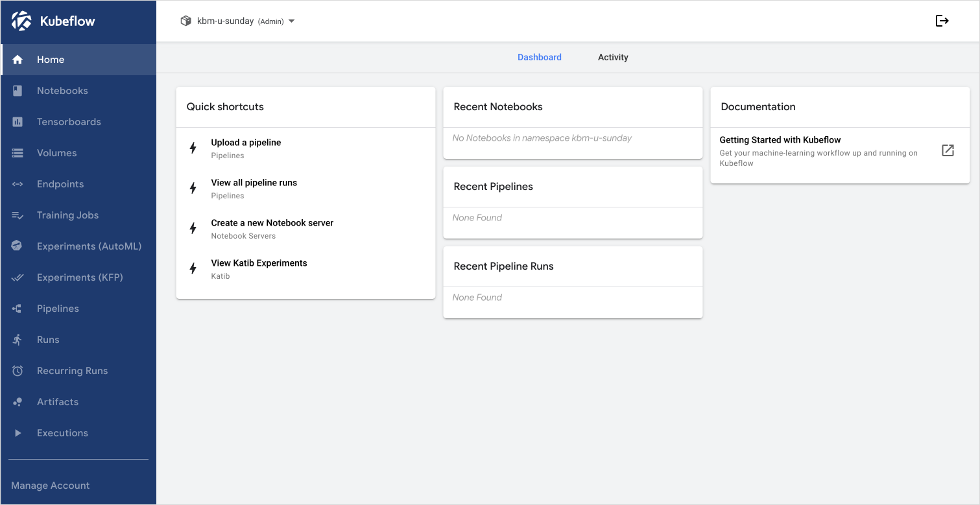This screenshot has width=980, height=505.
Task: Click the Pipelines graph icon
Action: coord(18,309)
